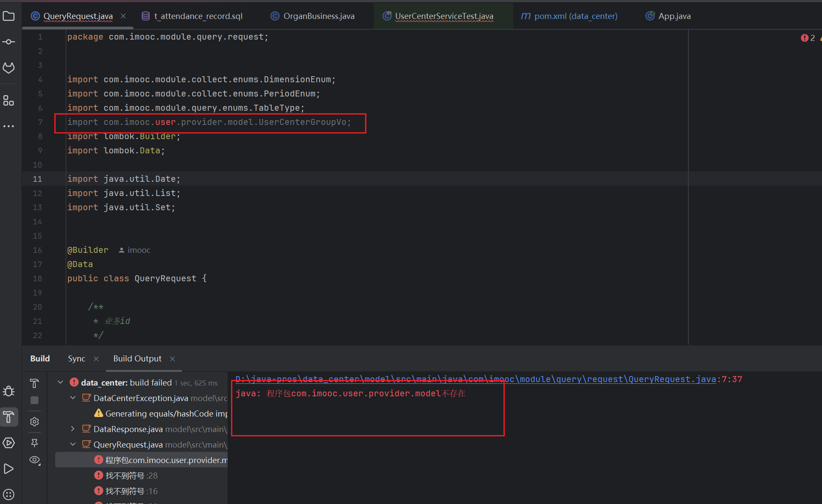The image size is (822, 504).
Task: Click the import lombok.Builder line
Action: coord(124,136)
